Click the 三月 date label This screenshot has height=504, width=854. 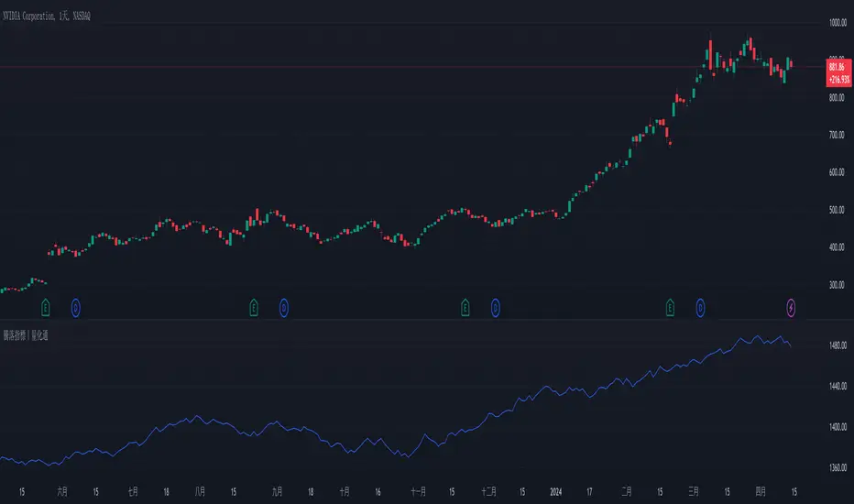pos(694,492)
